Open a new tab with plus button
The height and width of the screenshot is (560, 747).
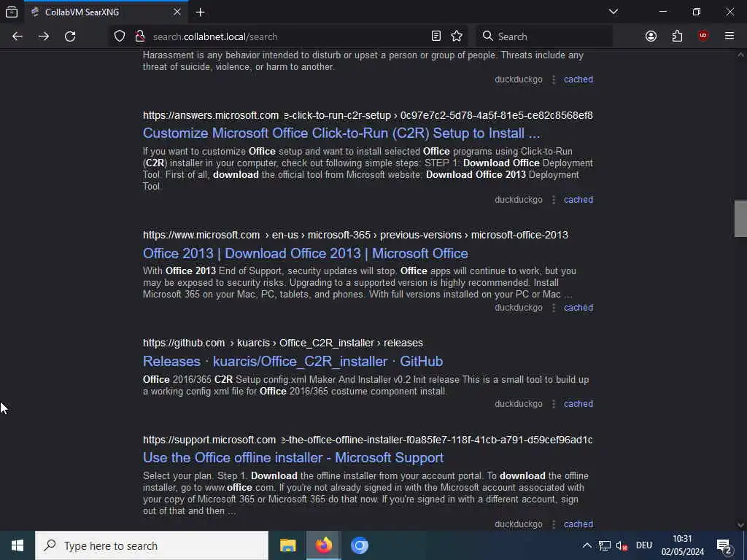200,12
